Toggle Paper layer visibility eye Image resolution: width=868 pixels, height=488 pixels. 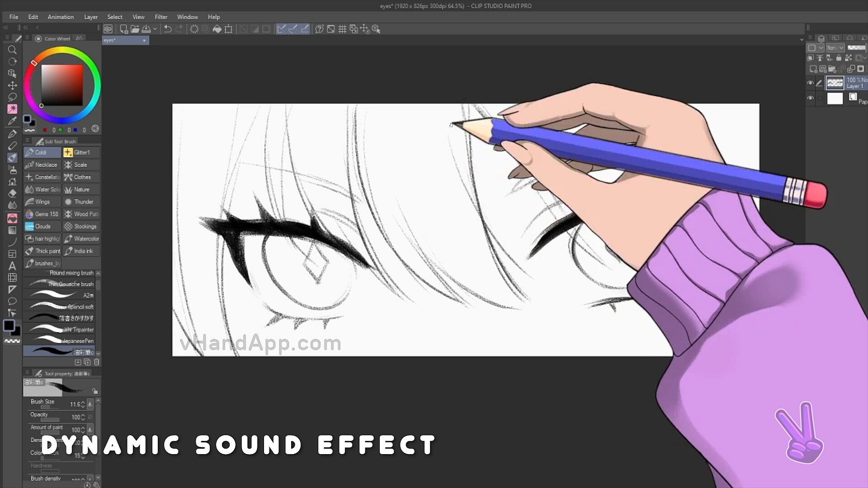tap(810, 98)
